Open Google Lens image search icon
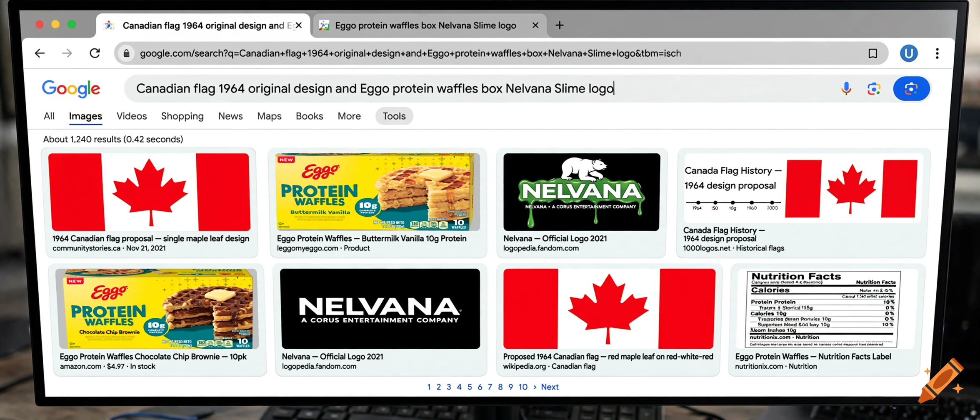The width and height of the screenshot is (980, 420). pyautogui.click(x=874, y=88)
